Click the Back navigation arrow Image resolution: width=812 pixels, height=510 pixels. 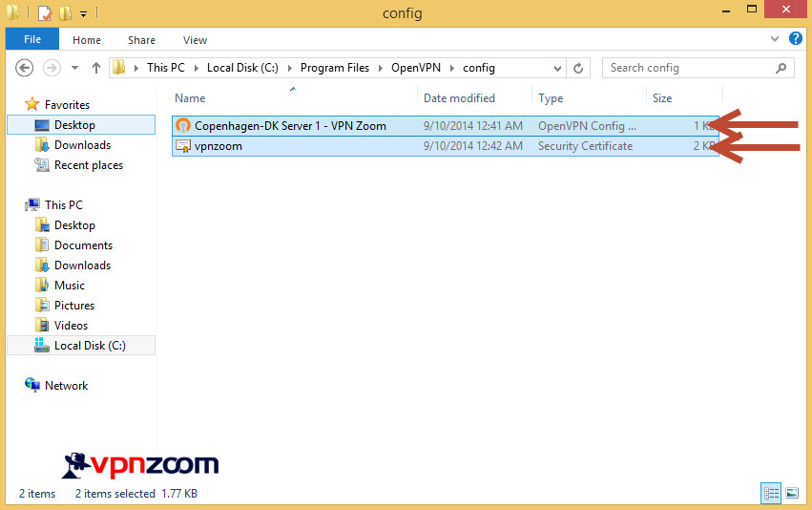(x=25, y=68)
